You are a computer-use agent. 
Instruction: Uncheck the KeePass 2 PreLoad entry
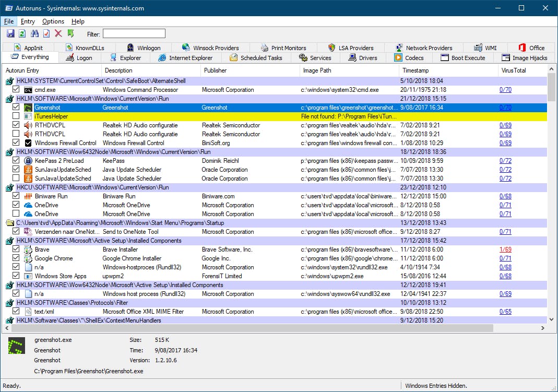(x=16, y=161)
